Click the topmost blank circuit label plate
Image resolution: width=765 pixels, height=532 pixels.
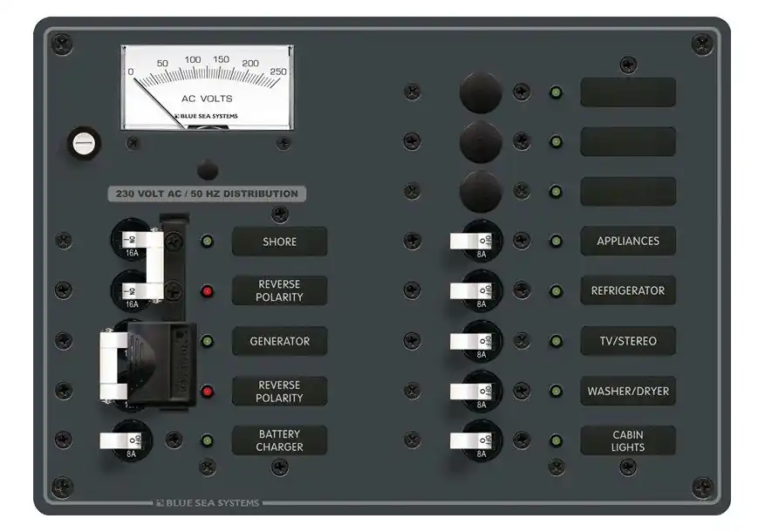pos(628,92)
